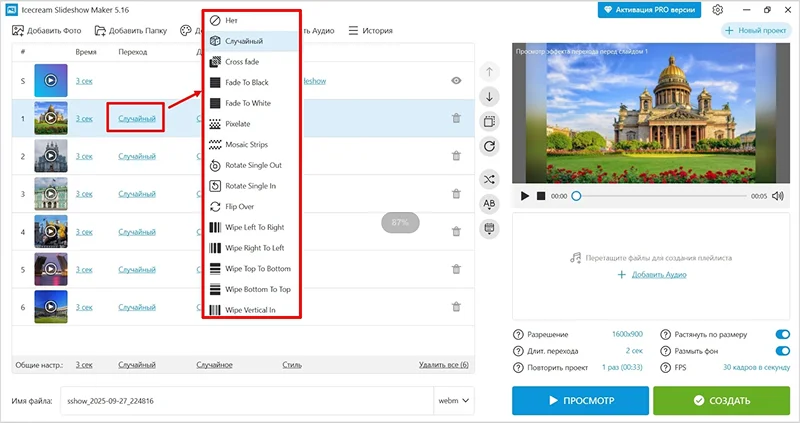Toggle Размыть фон switch

[782, 351]
